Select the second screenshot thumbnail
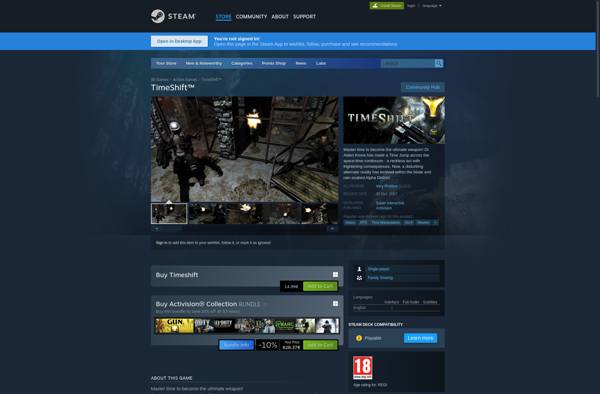The width and height of the screenshot is (600, 394). click(x=207, y=213)
